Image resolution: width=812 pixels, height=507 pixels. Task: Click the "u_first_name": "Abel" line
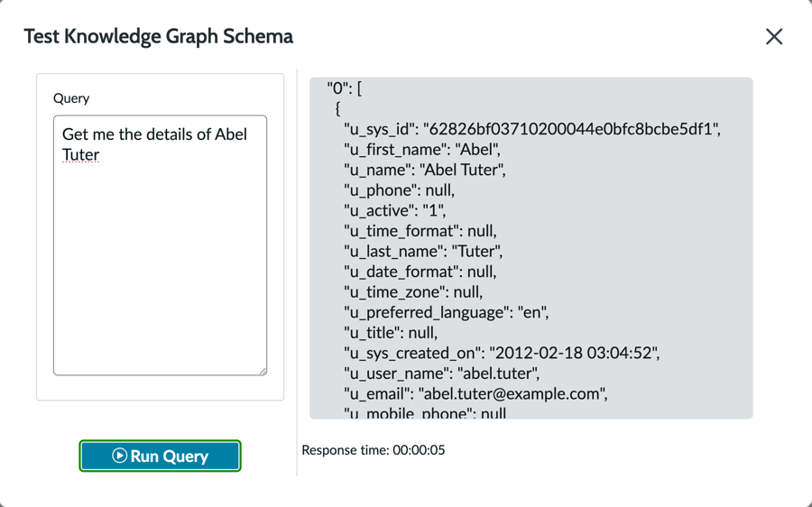click(422, 150)
